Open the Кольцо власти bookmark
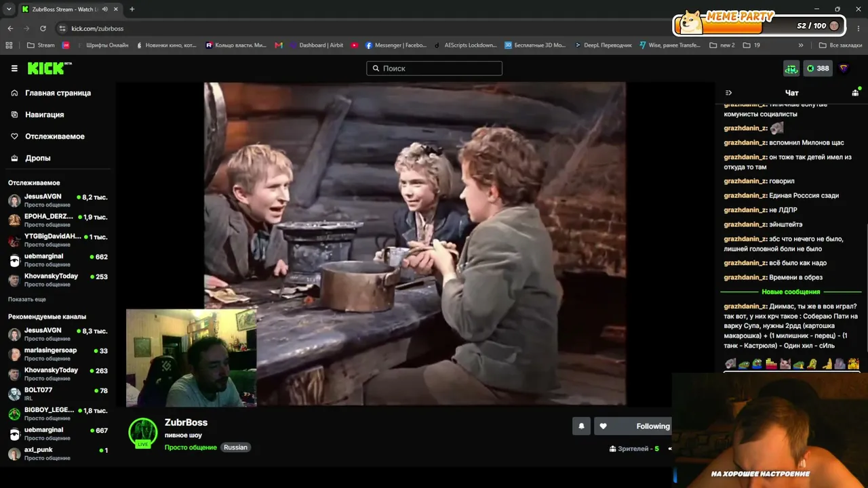The height and width of the screenshot is (488, 868). click(x=236, y=45)
